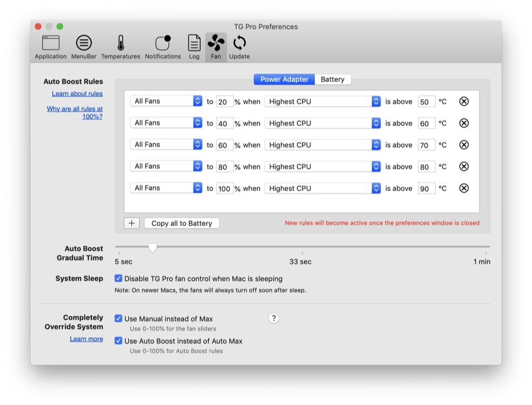Open the Notifications preferences pane
Screen dimensions: 532x405
(x=163, y=47)
